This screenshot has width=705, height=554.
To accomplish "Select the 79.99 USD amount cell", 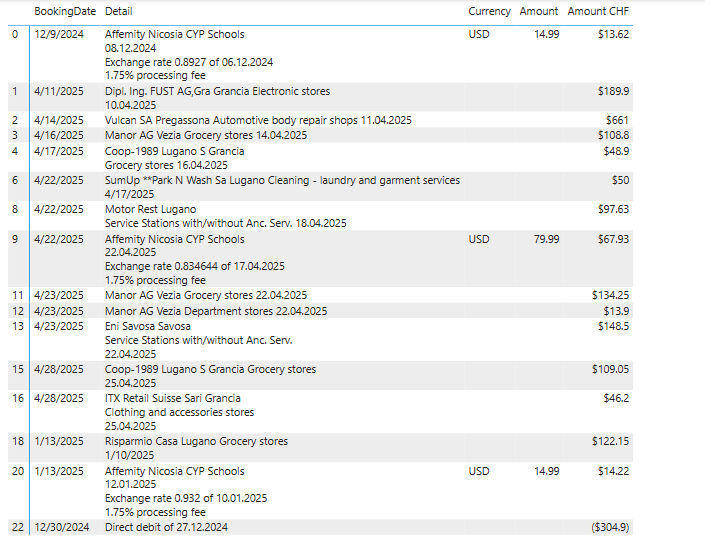I will coord(546,239).
